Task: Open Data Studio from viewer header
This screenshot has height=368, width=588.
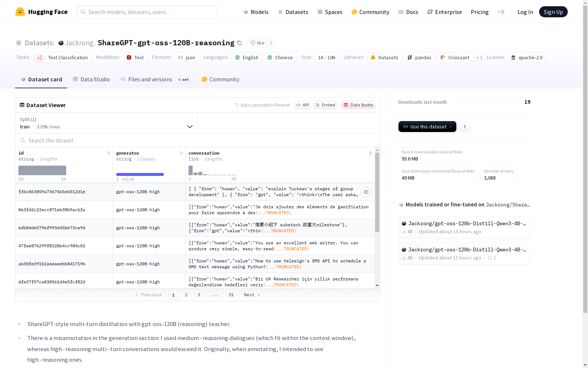Action: (x=358, y=105)
